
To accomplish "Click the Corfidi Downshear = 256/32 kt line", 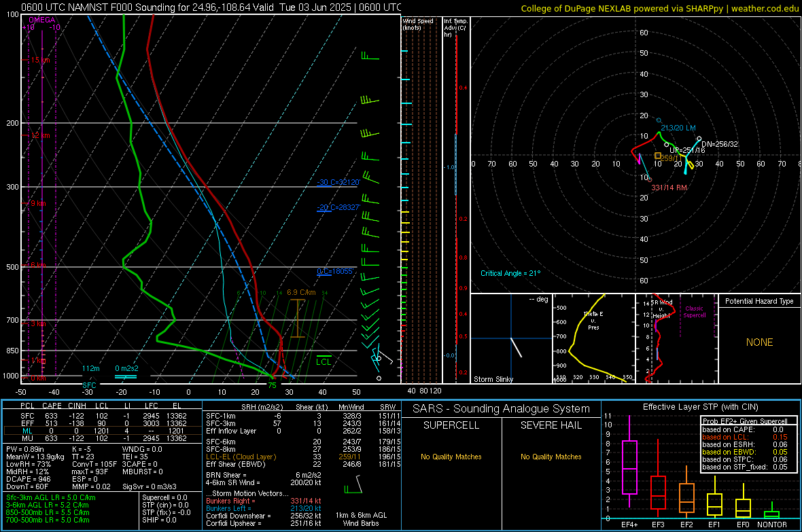I will [264, 516].
